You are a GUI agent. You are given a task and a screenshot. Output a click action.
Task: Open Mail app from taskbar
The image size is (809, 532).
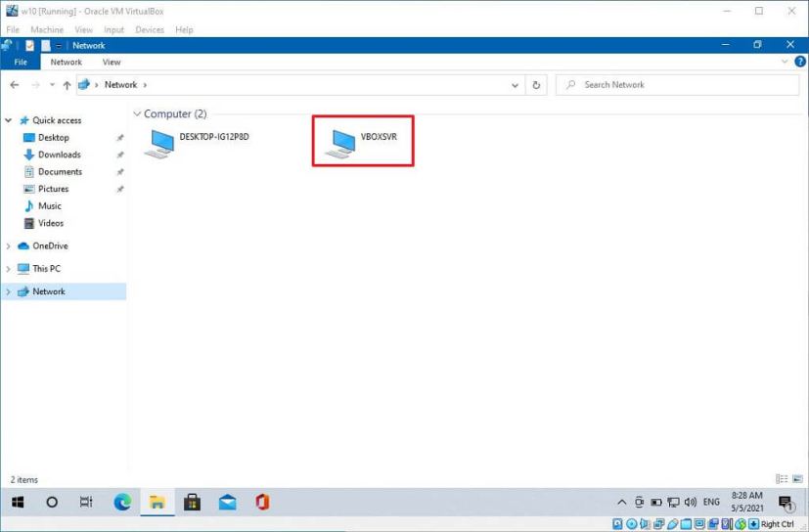click(228, 502)
